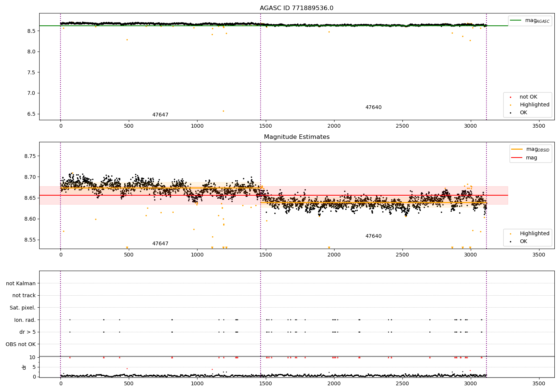The image size is (560, 392).
Task: Click y-axis tick "8.60" in Magnitude Estimates plot
Action: coord(30,219)
